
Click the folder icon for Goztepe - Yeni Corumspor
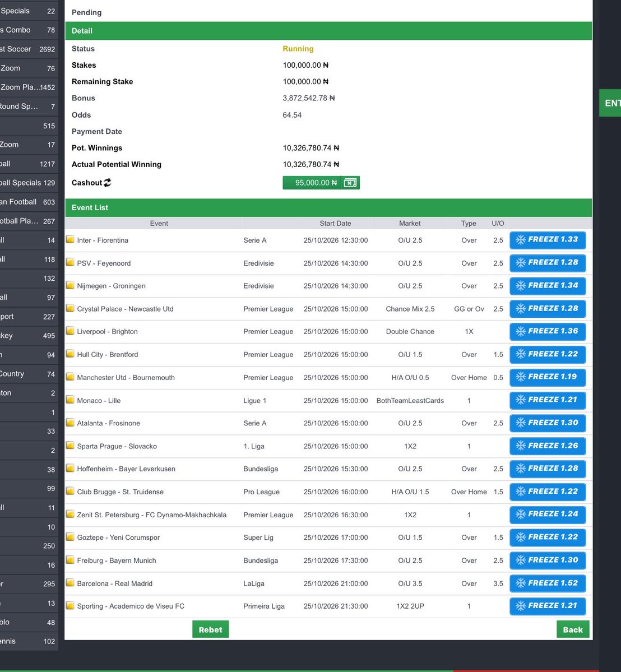point(70,537)
